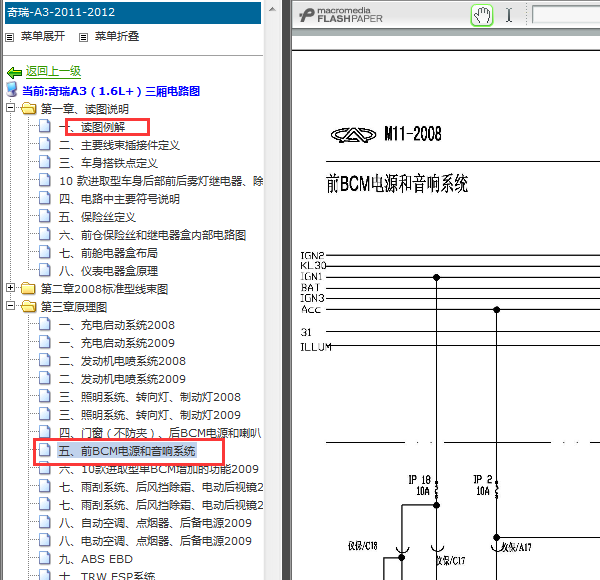The height and width of the screenshot is (580, 600).
Task: Open 四、门窗（不防夹）、后BCM电源和喇叭
Action: click(x=160, y=433)
